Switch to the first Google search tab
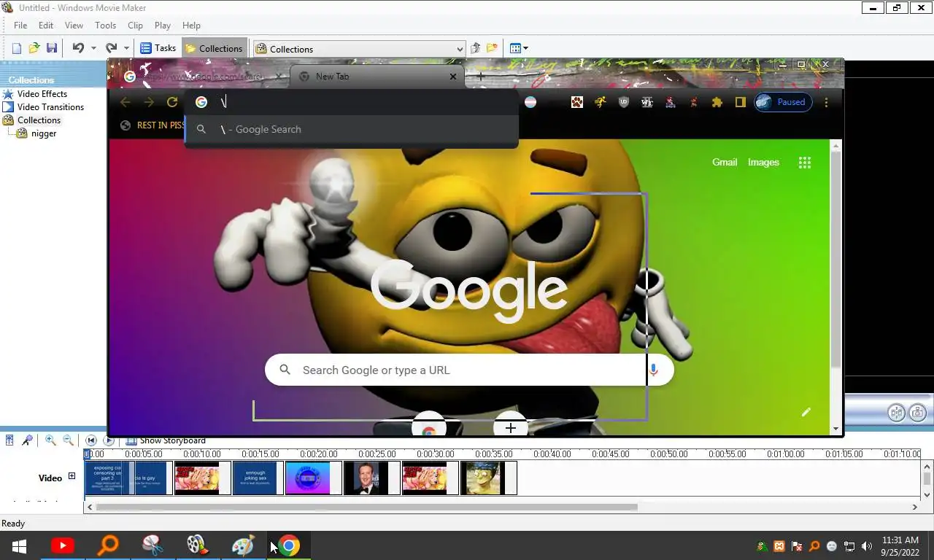This screenshot has width=934, height=560. (x=203, y=76)
